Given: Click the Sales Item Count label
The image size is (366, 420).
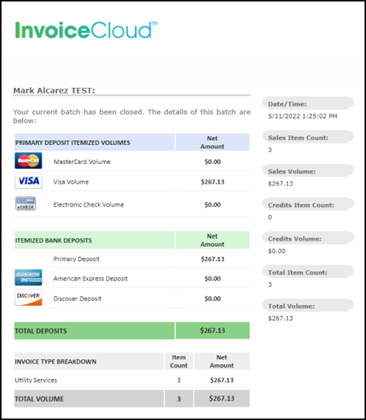Looking at the screenshot, I should point(298,138).
